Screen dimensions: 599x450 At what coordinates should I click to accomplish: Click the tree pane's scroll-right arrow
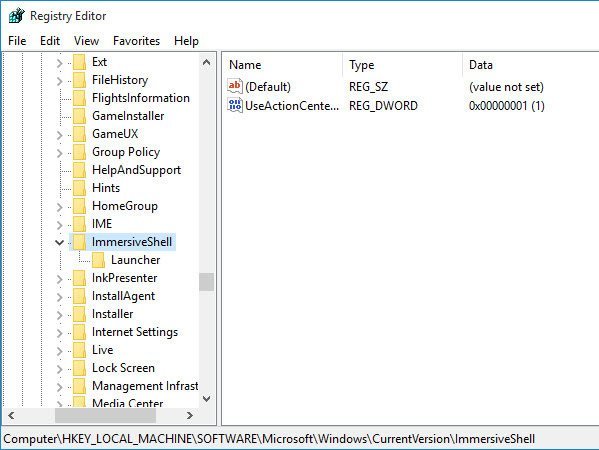(189, 415)
